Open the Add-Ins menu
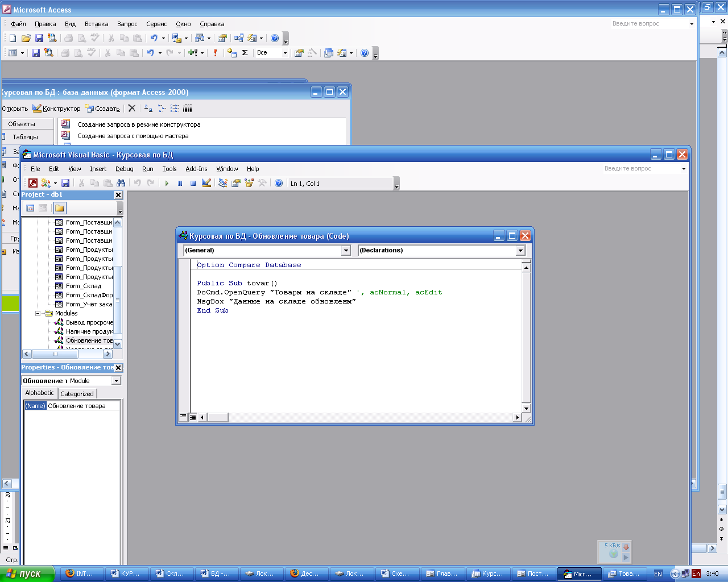The height and width of the screenshot is (582, 728). click(196, 169)
